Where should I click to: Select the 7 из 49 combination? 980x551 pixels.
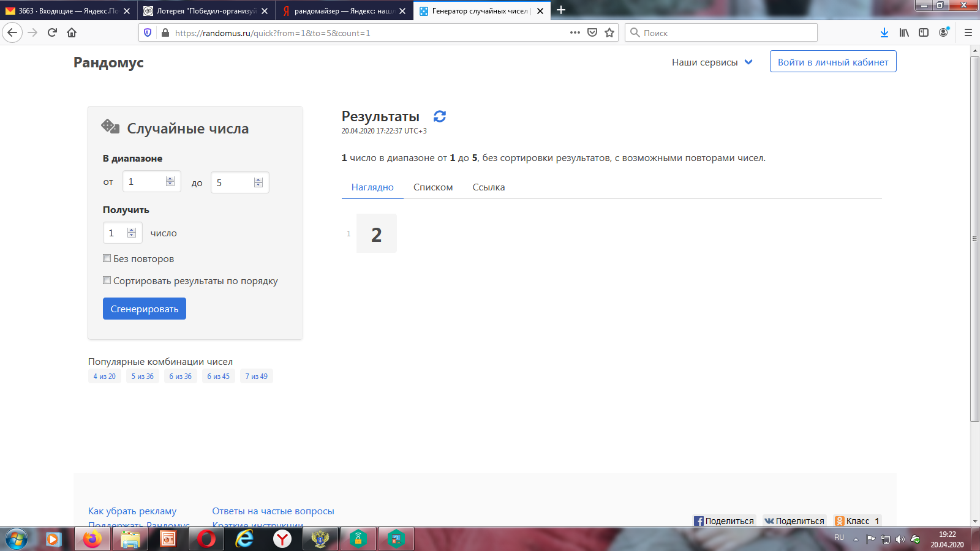[257, 377]
